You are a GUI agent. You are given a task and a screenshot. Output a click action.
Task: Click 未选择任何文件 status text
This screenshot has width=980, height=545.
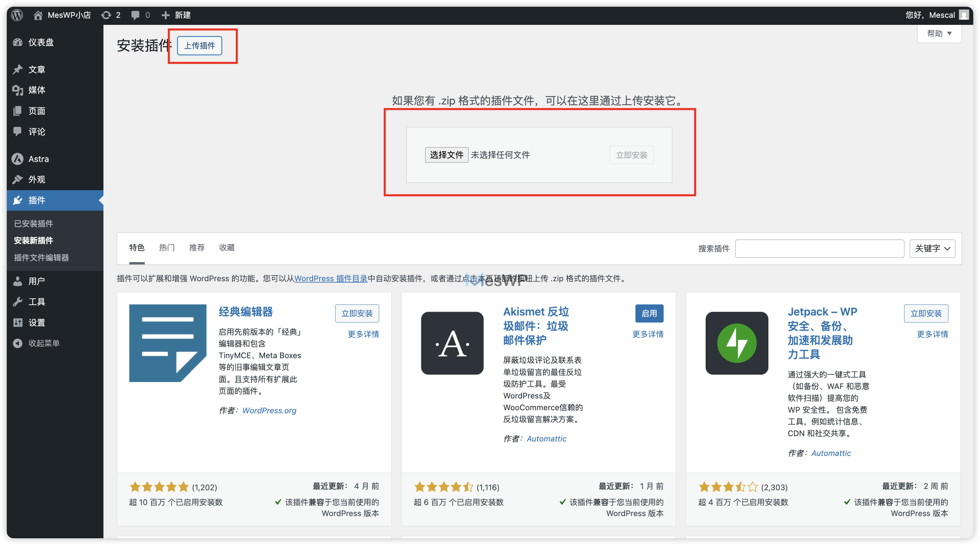pos(500,155)
